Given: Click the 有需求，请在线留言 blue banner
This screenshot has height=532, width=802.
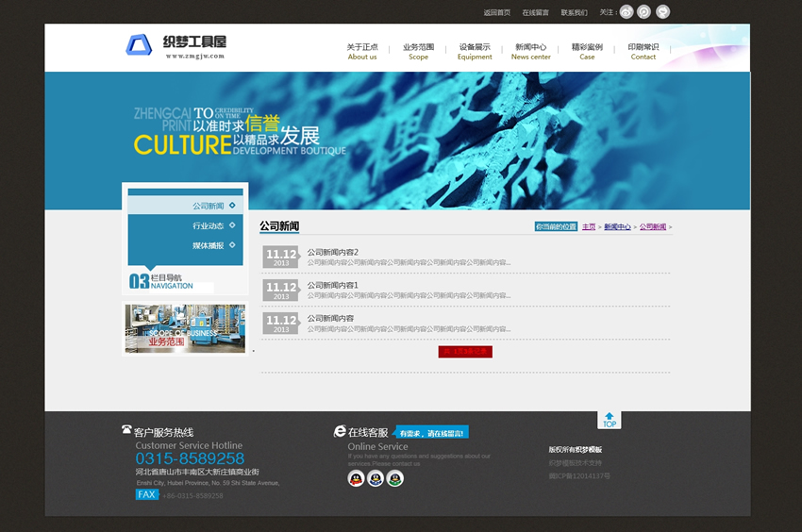Looking at the screenshot, I should coord(431,433).
